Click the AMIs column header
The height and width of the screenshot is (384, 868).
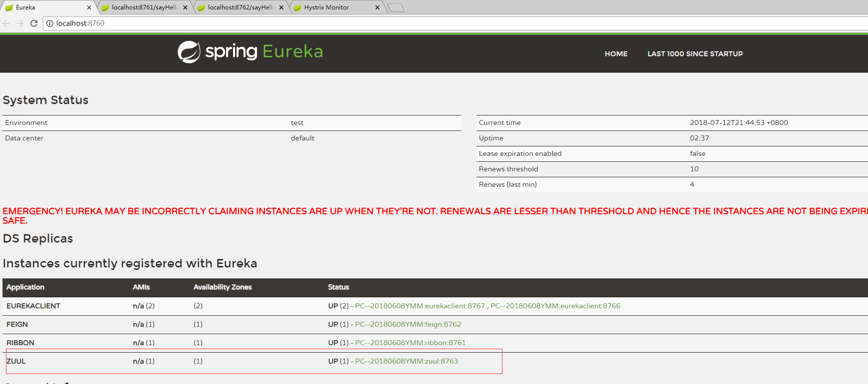pyautogui.click(x=141, y=287)
